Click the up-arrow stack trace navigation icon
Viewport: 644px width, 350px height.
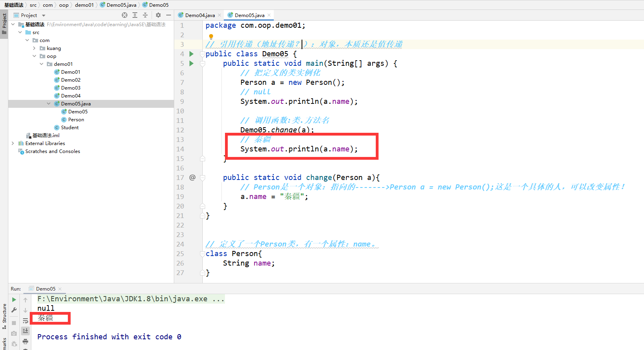25,300
